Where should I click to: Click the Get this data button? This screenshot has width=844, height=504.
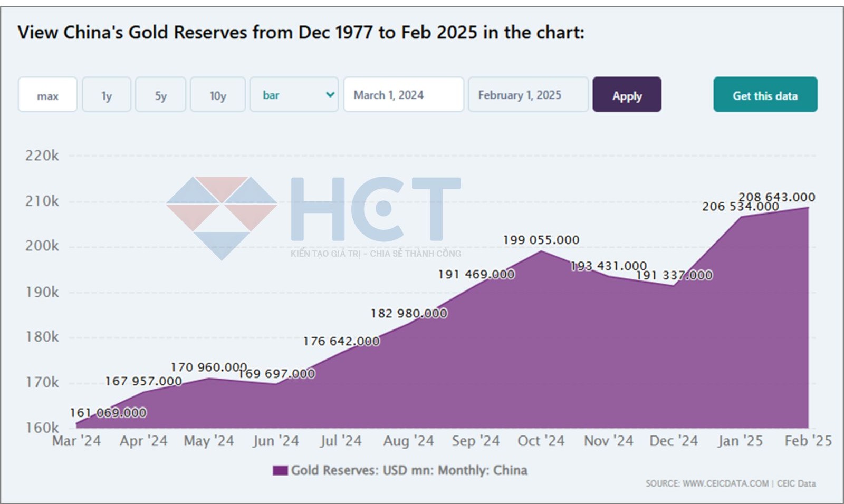765,95
